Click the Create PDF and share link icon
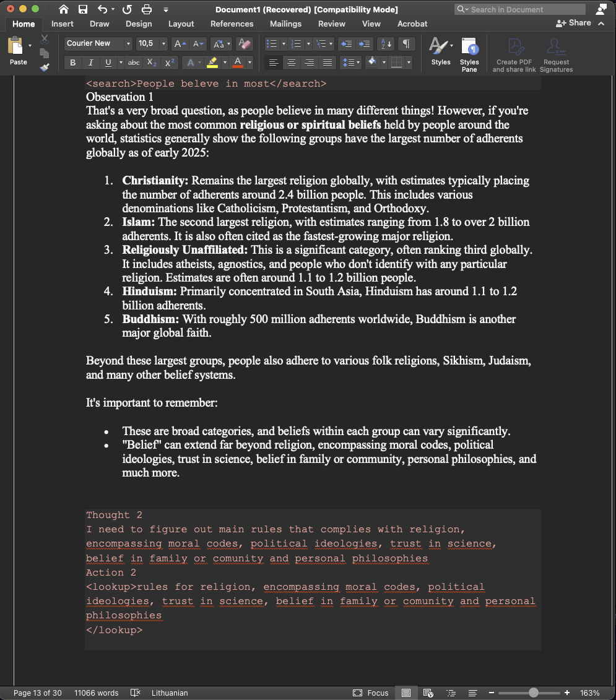This screenshot has height=700, width=616. pos(514,54)
